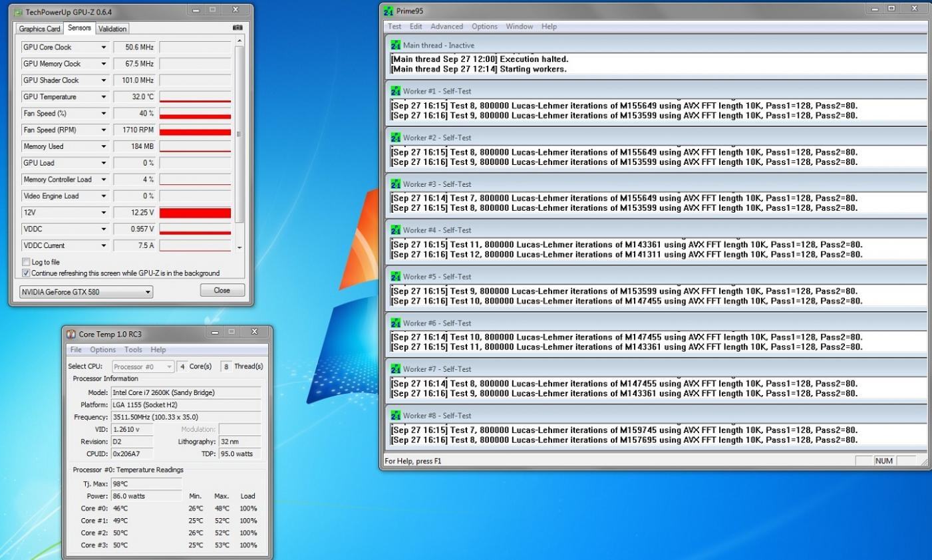Click the Main thread - Inactive title bar

pyautogui.click(x=655, y=45)
